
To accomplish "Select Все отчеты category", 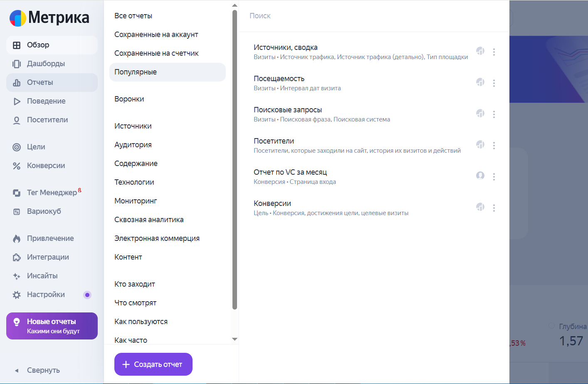I will pos(133,16).
